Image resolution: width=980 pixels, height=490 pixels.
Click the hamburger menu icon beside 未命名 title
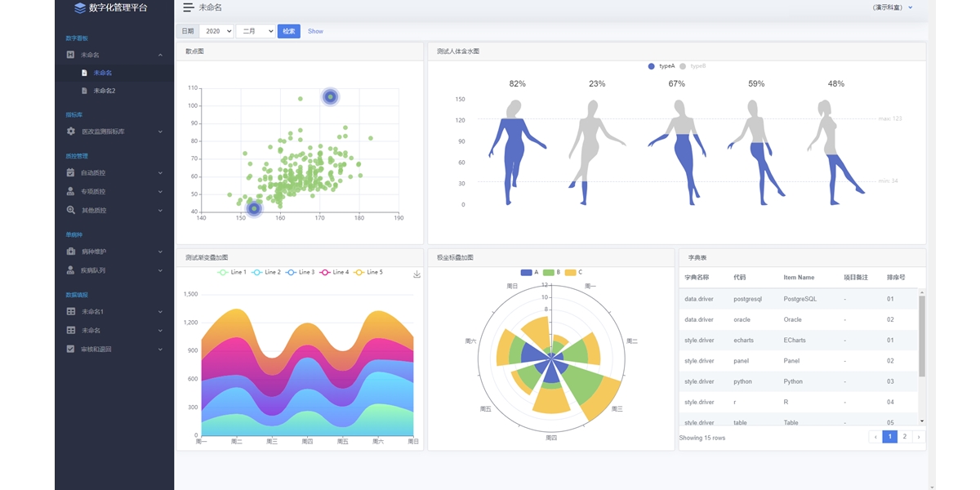pyautogui.click(x=189, y=7)
